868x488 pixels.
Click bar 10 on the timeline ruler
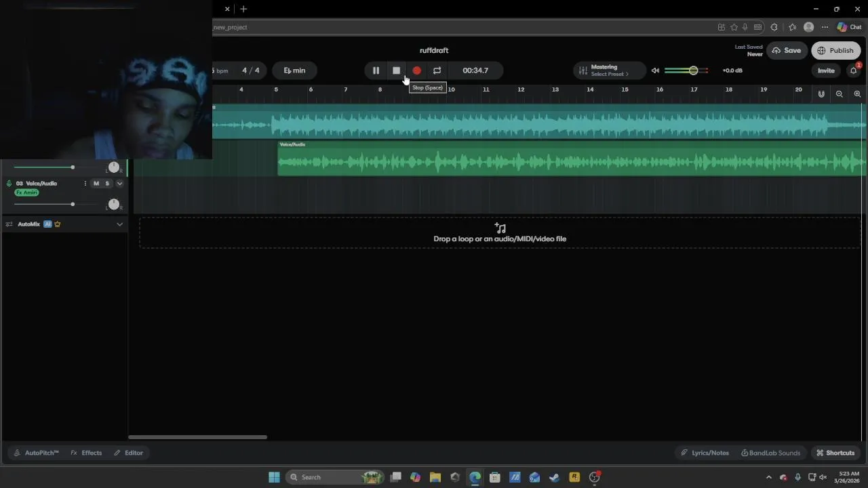pyautogui.click(x=451, y=89)
